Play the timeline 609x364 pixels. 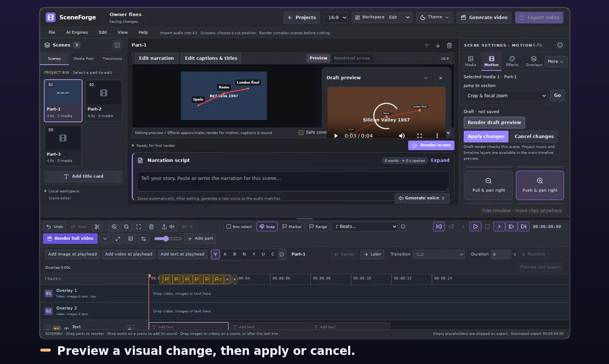475,227
